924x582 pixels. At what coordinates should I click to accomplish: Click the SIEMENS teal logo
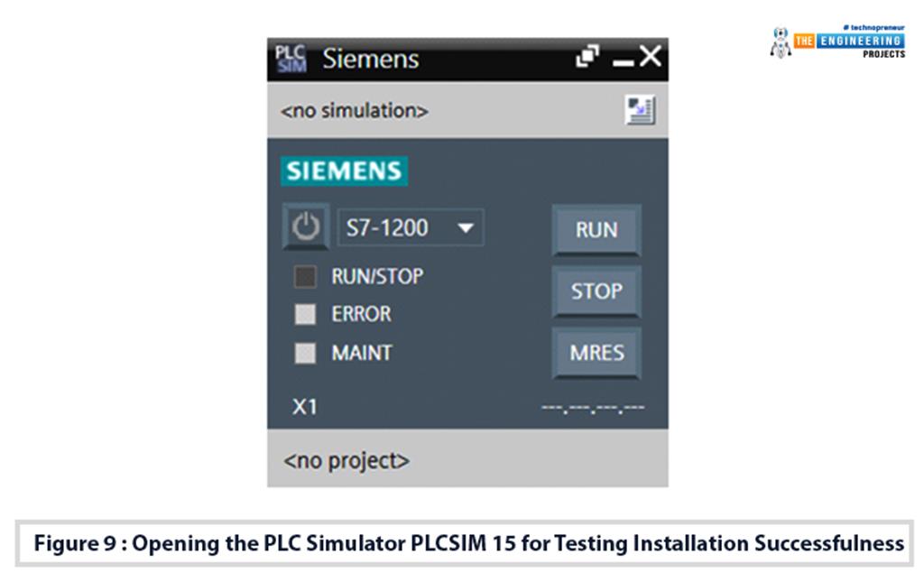(x=345, y=171)
